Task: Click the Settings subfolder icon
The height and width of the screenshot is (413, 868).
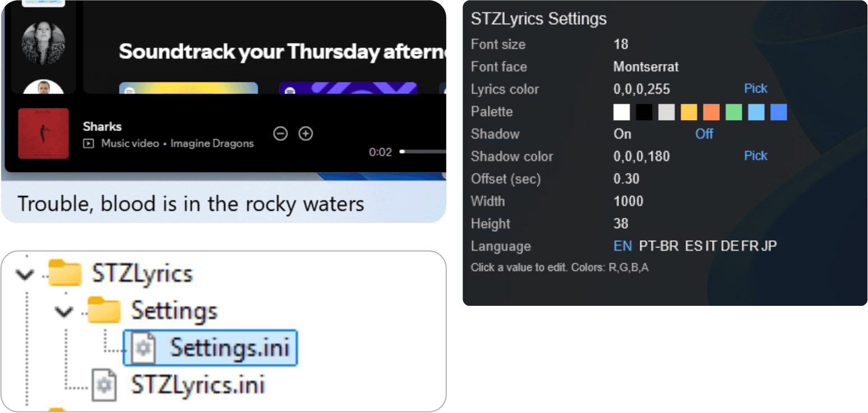Action: (x=104, y=310)
